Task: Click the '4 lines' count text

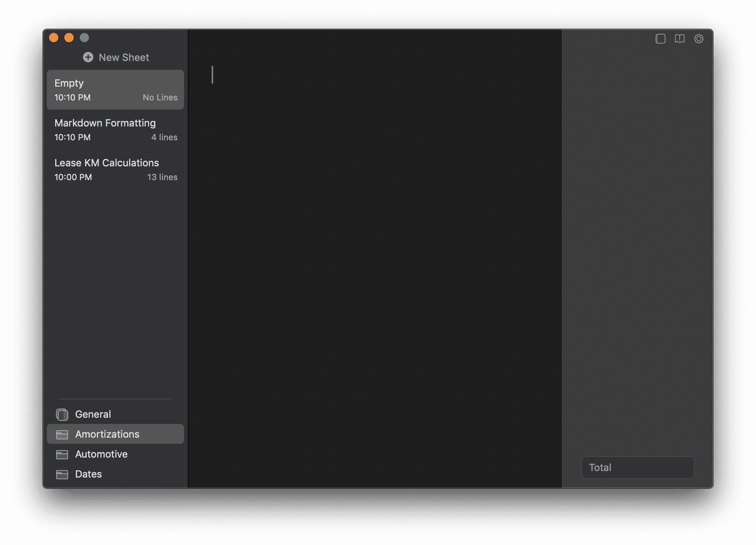Action: point(164,137)
